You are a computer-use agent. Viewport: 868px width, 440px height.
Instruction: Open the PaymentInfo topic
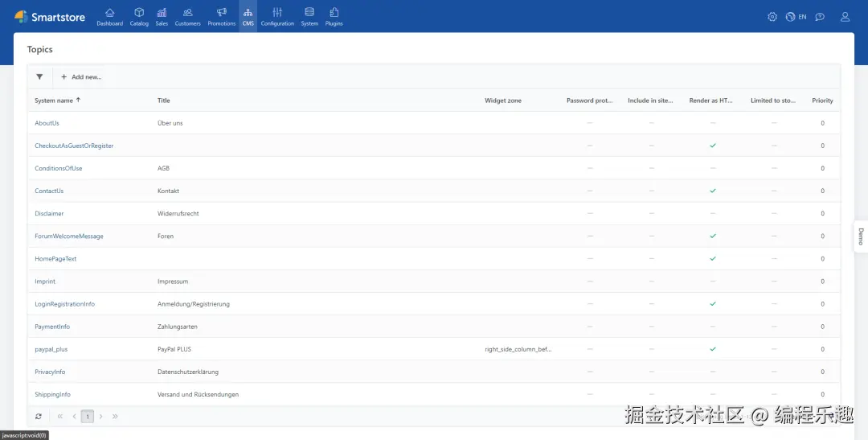click(52, 327)
